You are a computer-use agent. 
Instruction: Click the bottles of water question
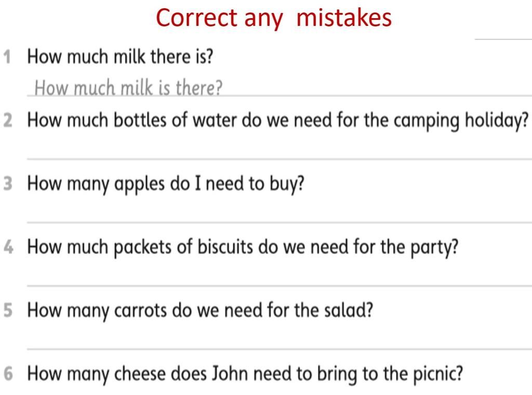[278, 121]
